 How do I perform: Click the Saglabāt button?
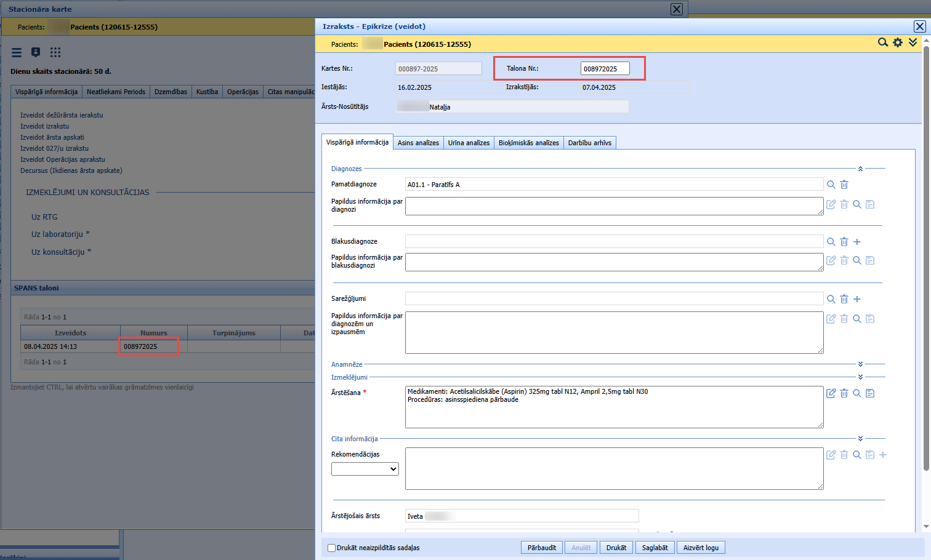[655, 548]
